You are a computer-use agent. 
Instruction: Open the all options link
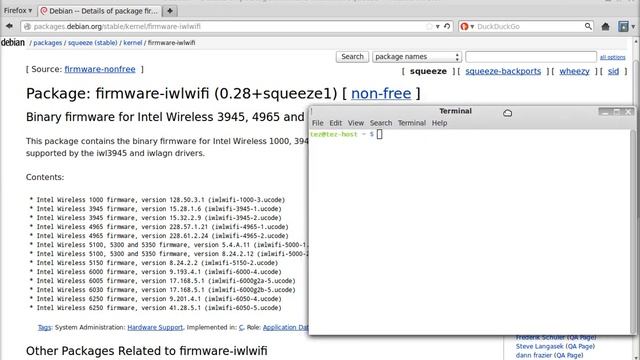612,58
